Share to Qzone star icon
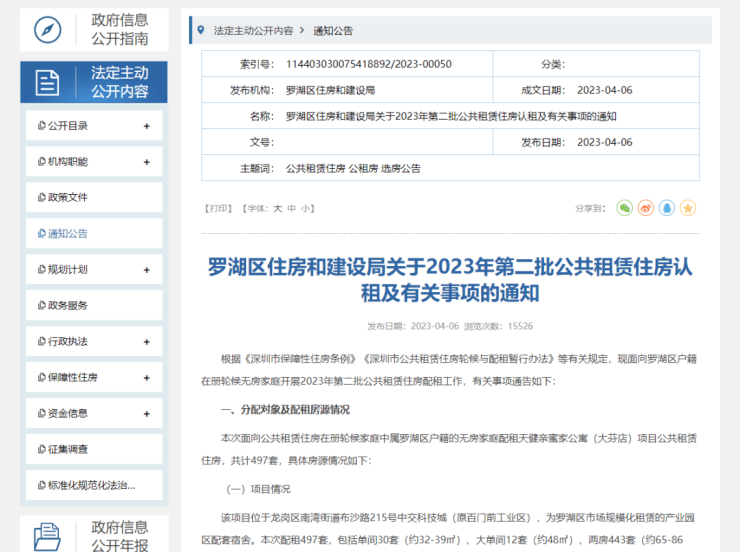Image resolution: width=740 pixels, height=552 pixels. (x=688, y=208)
